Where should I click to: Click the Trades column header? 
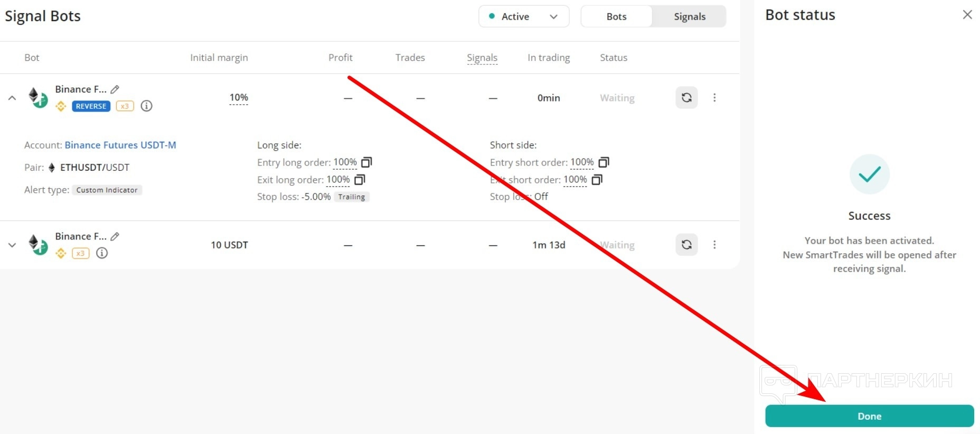coord(410,58)
